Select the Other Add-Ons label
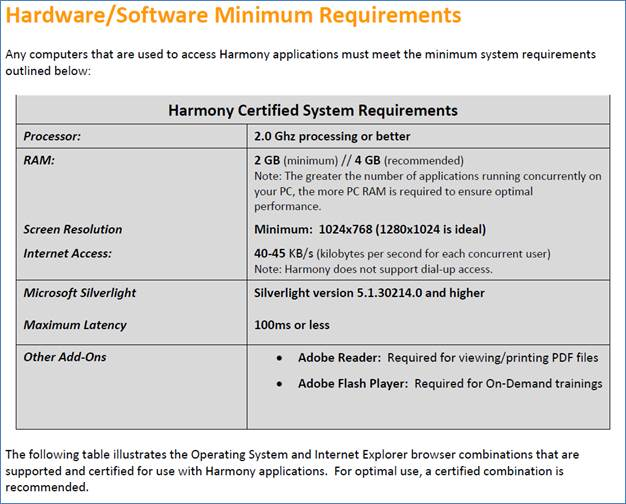 point(65,357)
